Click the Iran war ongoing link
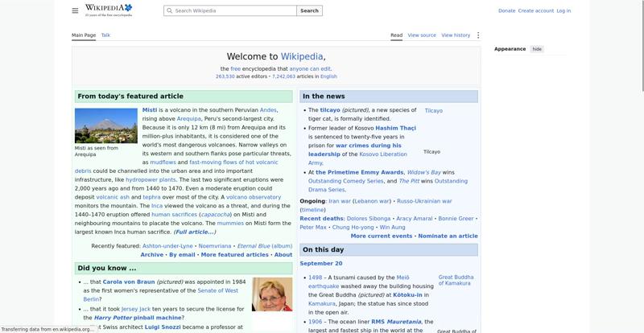Screen dimensions: 644x333 click(340, 201)
